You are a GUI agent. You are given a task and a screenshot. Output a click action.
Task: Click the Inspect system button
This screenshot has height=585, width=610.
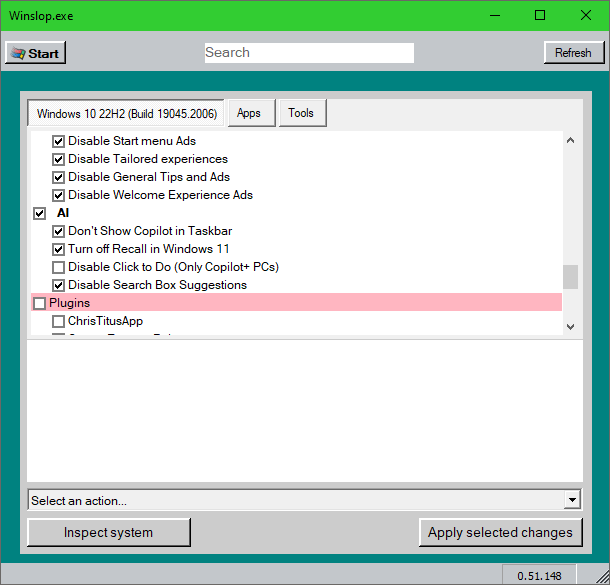click(108, 532)
